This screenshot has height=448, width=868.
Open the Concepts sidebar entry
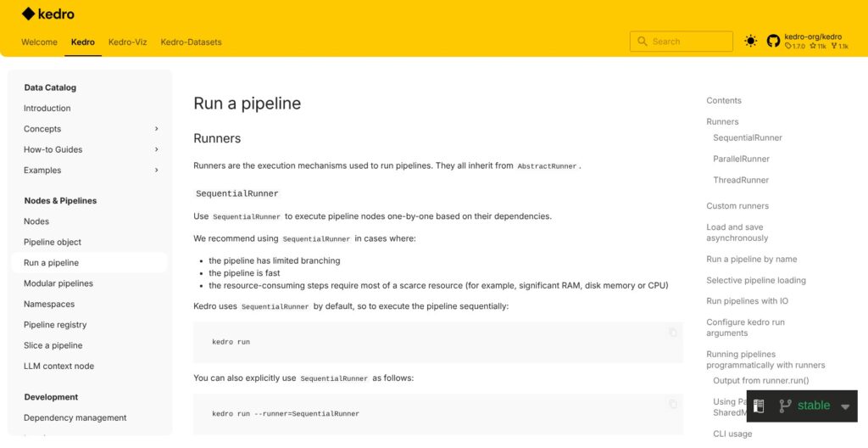tap(42, 129)
